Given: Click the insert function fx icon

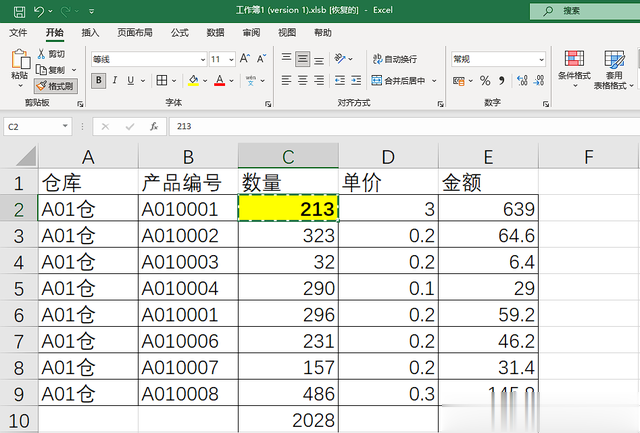Looking at the screenshot, I should tap(154, 127).
